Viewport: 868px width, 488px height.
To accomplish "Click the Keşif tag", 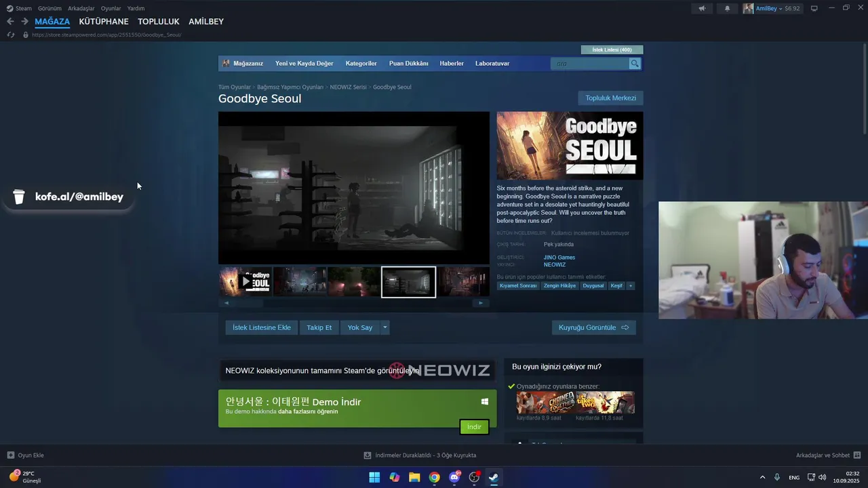I will (x=616, y=286).
